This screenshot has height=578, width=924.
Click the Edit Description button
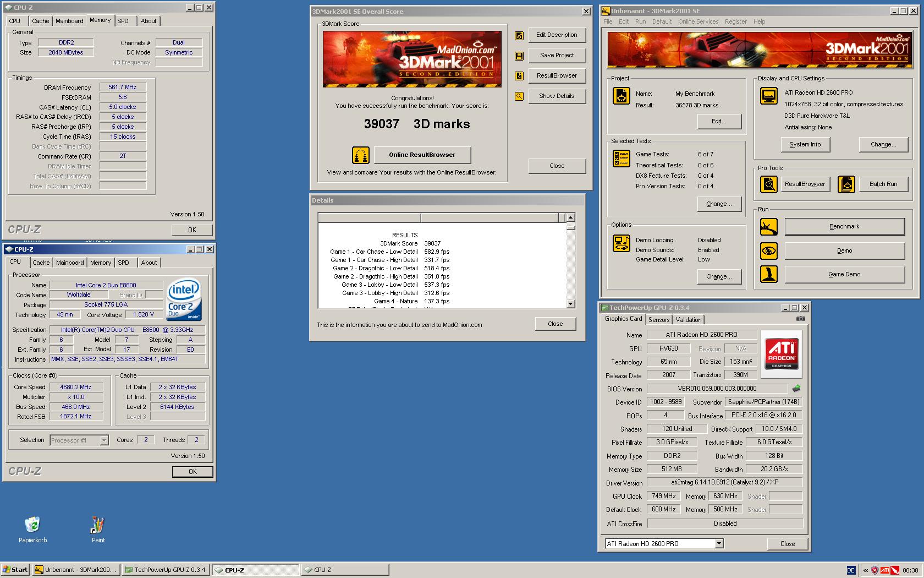coord(557,35)
